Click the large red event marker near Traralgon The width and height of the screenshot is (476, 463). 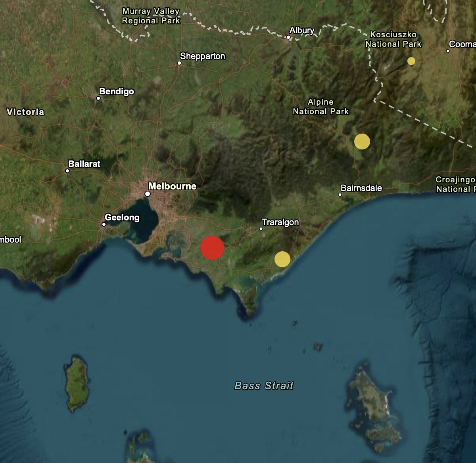click(x=212, y=248)
